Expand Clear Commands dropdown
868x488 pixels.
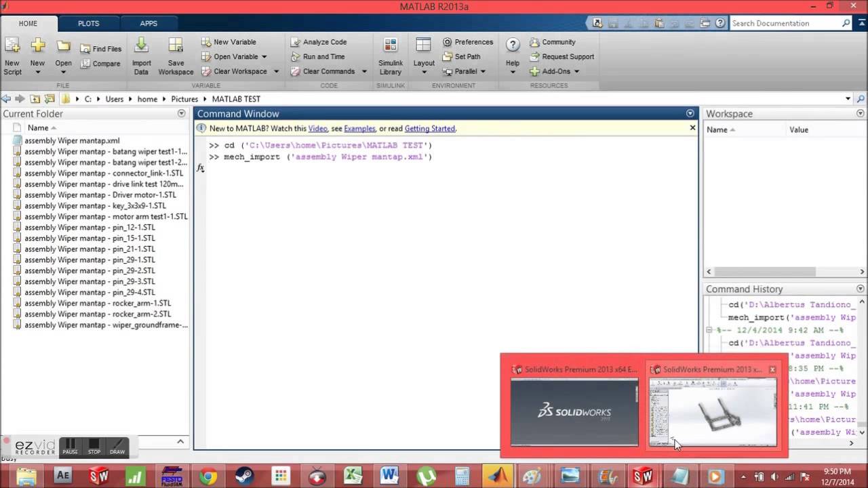pos(363,72)
